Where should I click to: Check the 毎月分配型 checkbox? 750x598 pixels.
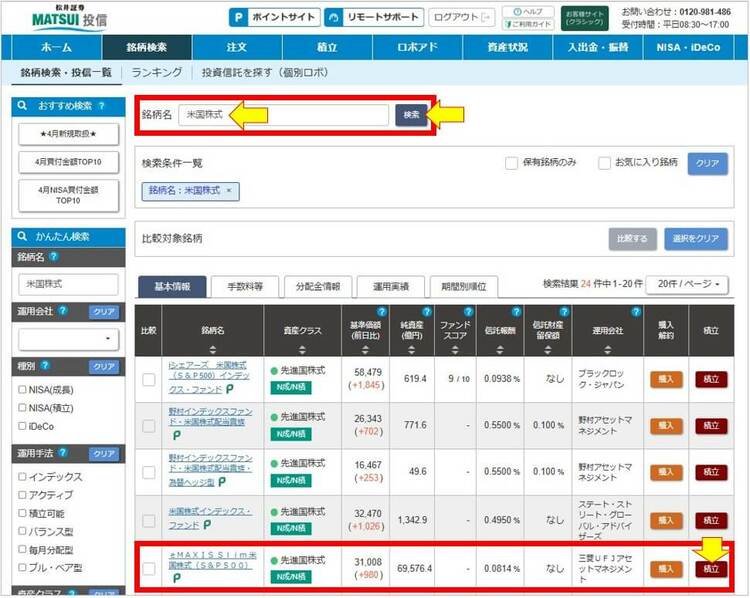point(22,550)
